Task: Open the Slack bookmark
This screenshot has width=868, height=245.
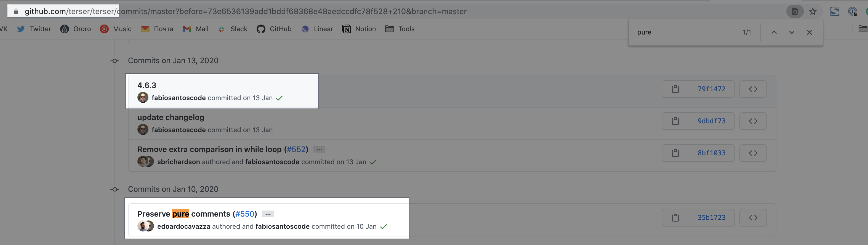Action: click(x=233, y=29)
